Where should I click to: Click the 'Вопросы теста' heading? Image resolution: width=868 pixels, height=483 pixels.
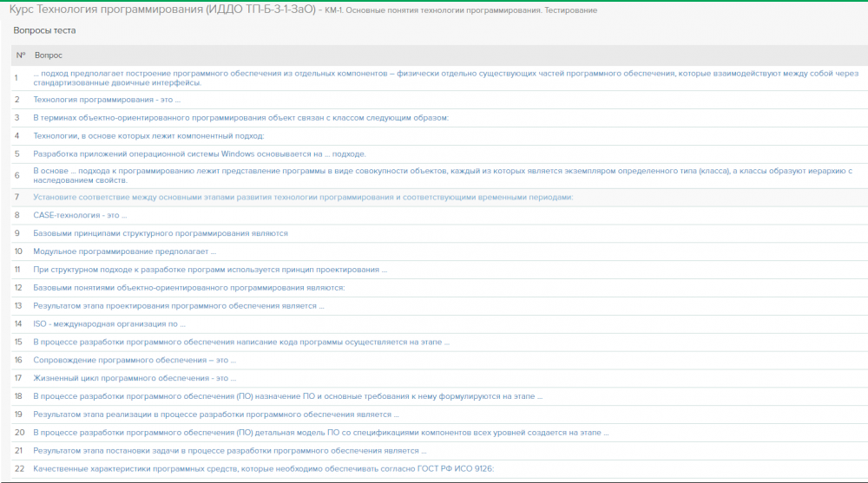click(x=44, y=30)
